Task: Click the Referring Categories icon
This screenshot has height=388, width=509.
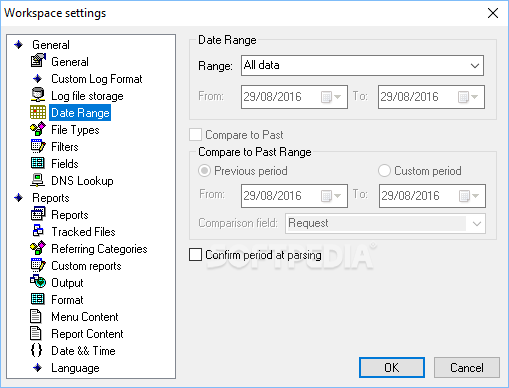Action: pos(38,248)
